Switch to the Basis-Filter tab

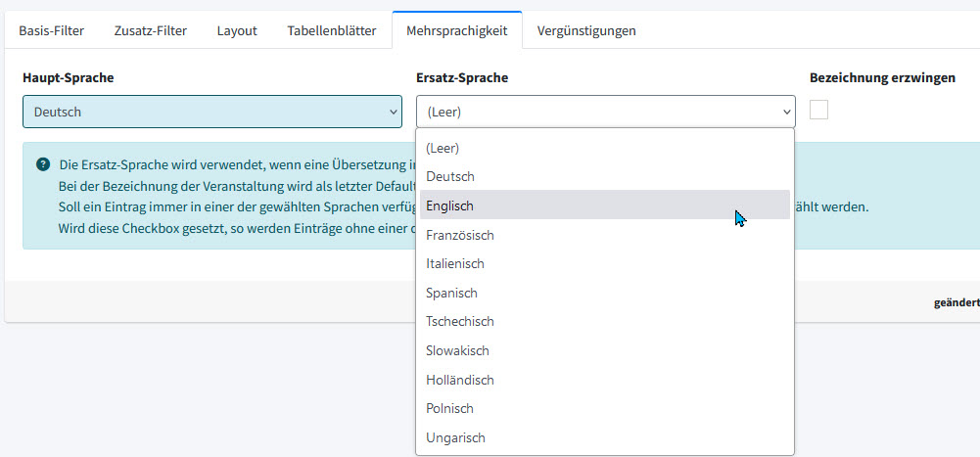(51, 30)
